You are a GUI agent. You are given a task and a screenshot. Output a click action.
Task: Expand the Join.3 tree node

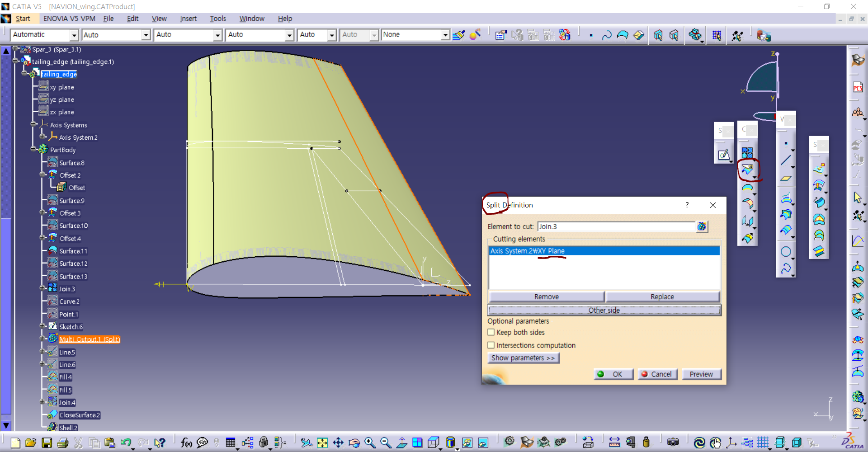click(x=42, y=288)
